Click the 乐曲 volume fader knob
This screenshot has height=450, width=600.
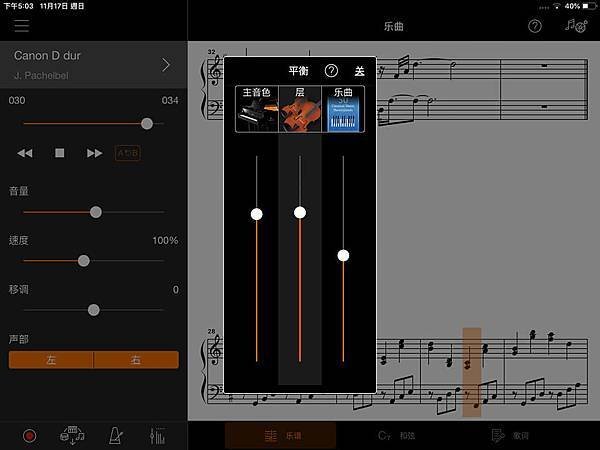(x=343, y=255)
